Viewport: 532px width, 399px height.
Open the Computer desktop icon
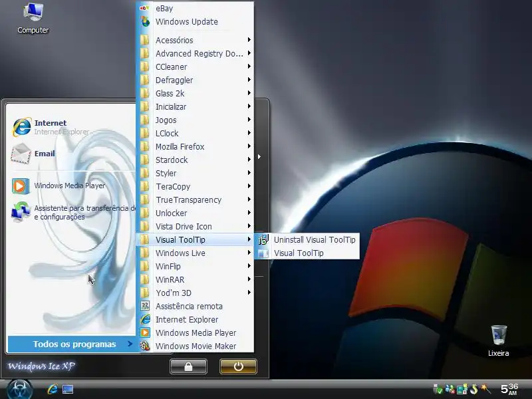point(33,18)
